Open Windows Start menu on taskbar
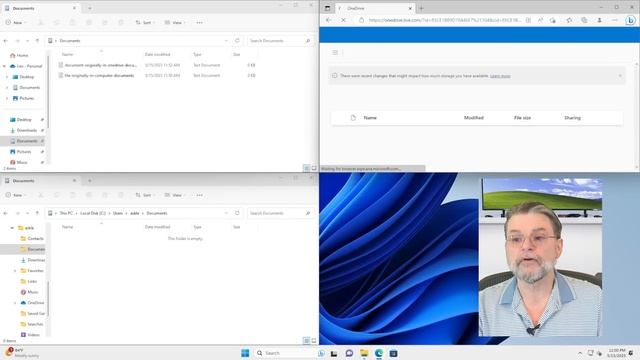 pyautogui.click(x=245, y=353)
